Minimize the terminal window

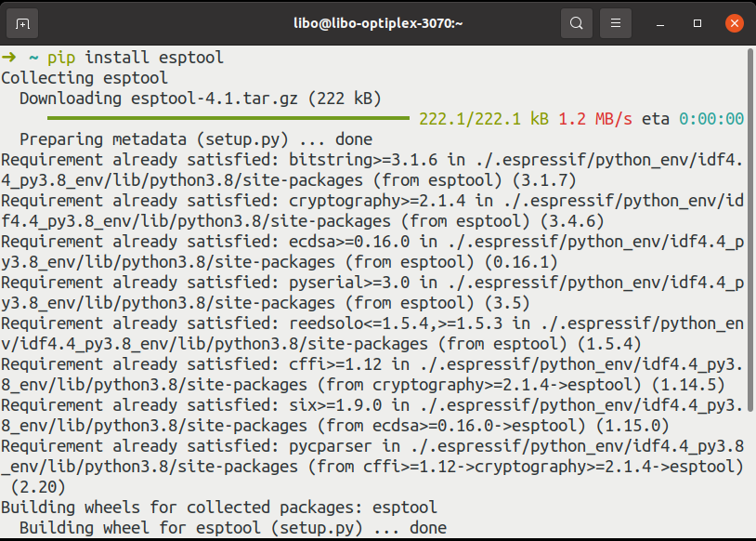coord(660,23)
